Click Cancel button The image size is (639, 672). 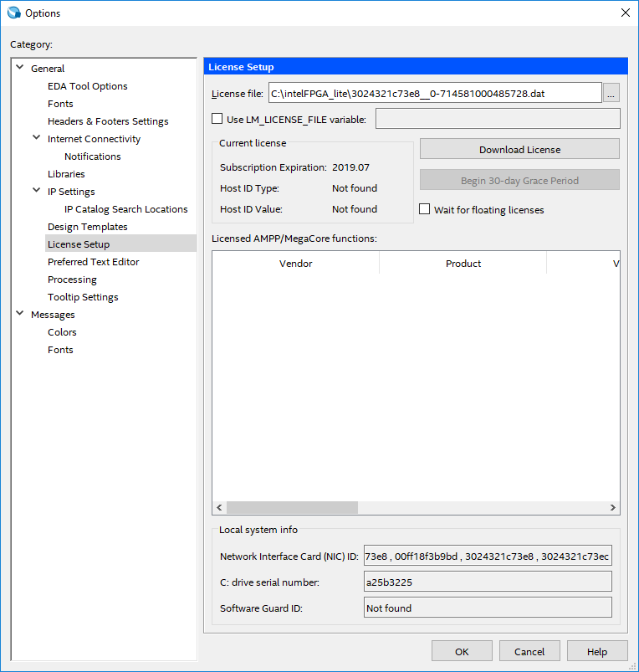coord(529,651)
